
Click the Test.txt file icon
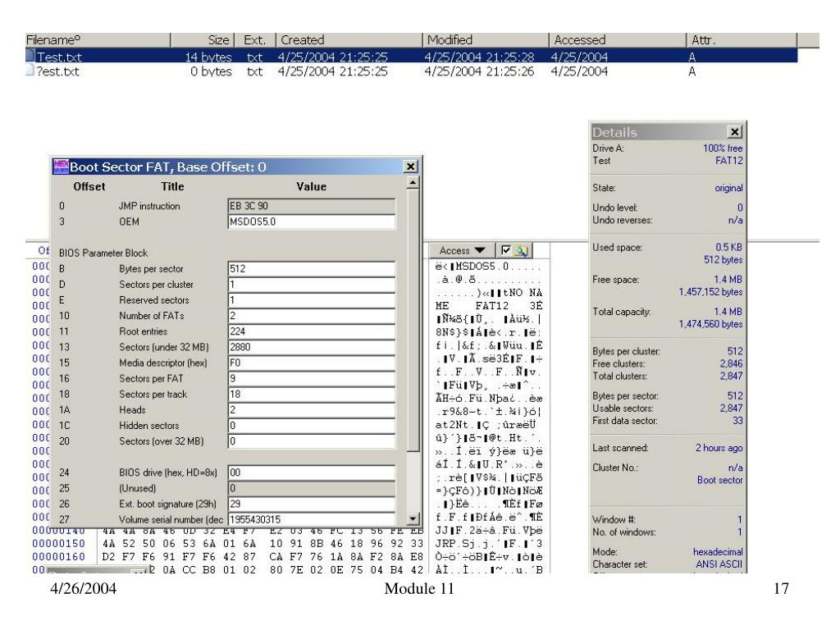tap(30, 56)
